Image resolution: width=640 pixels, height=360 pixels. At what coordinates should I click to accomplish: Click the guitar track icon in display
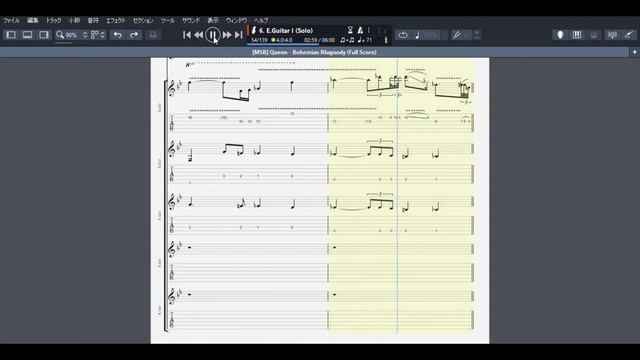coord(253,31)
